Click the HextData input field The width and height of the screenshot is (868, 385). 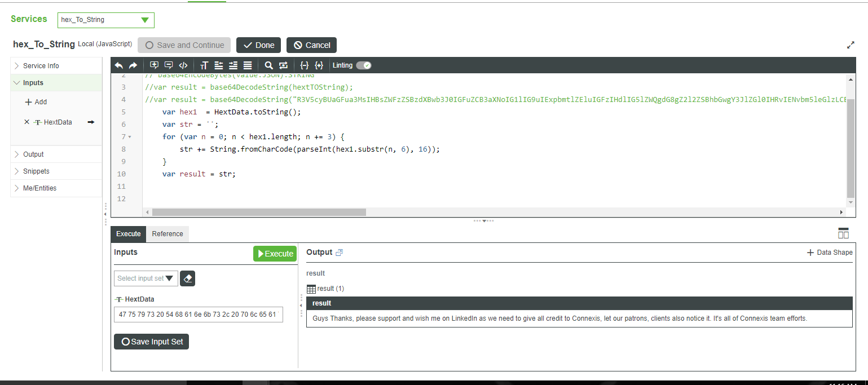199,315
